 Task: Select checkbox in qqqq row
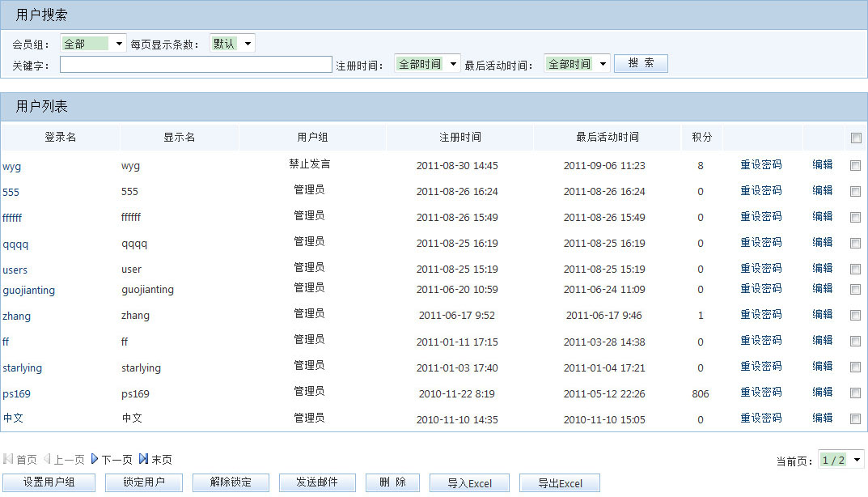[855, 243]
